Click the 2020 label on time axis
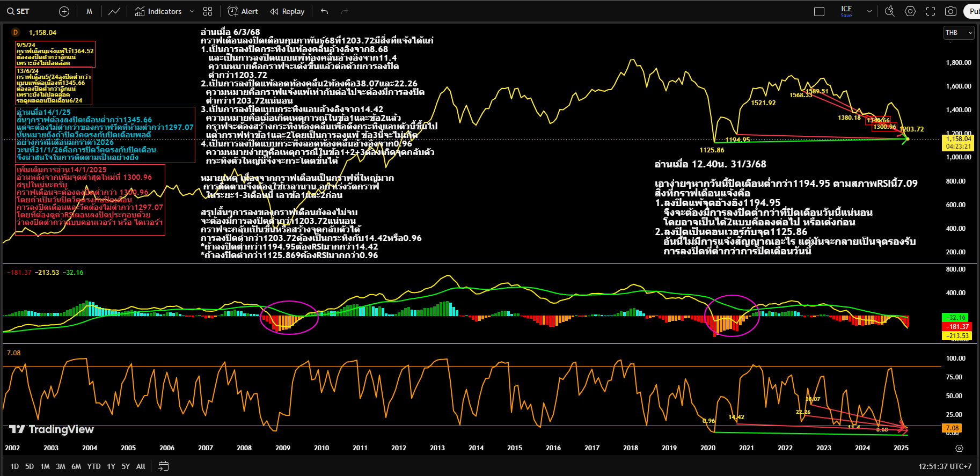980x476 pixels. 708,448
